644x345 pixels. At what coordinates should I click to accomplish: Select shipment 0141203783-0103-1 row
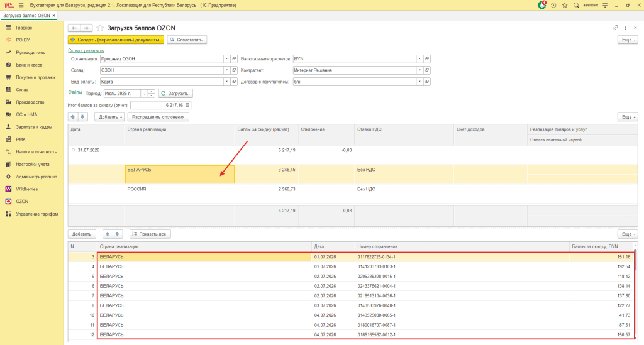tap(351, 266)
